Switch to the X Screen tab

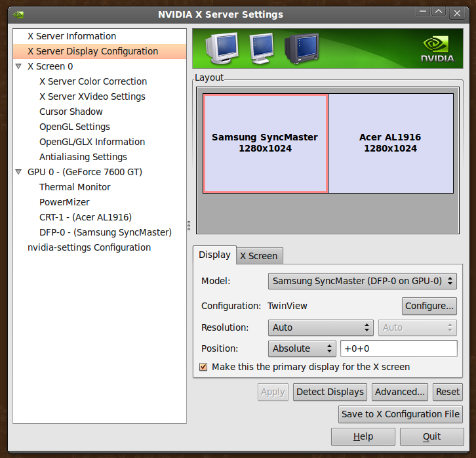259,256
